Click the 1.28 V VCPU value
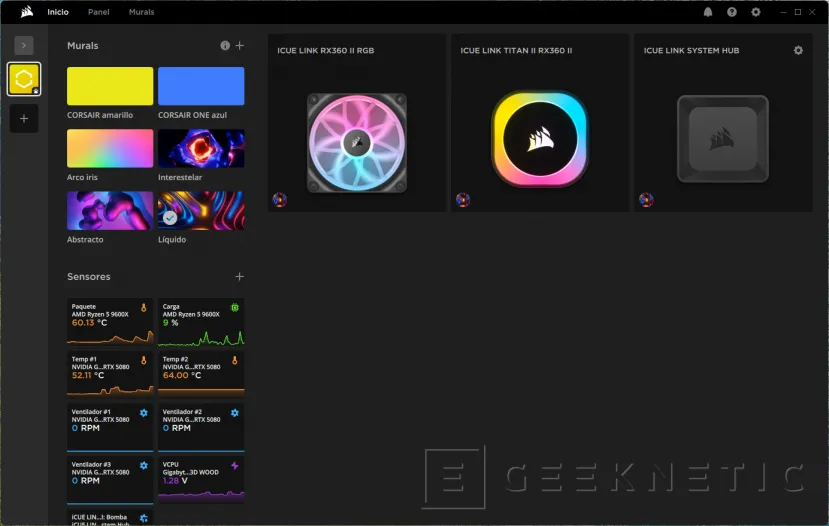 pyautogui.click(x=175, y=481)
